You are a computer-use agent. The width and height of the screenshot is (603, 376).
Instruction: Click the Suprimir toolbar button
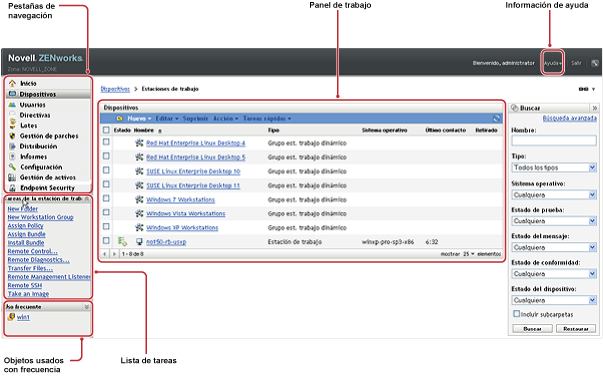pyautogui.click(x=195, y=118)
